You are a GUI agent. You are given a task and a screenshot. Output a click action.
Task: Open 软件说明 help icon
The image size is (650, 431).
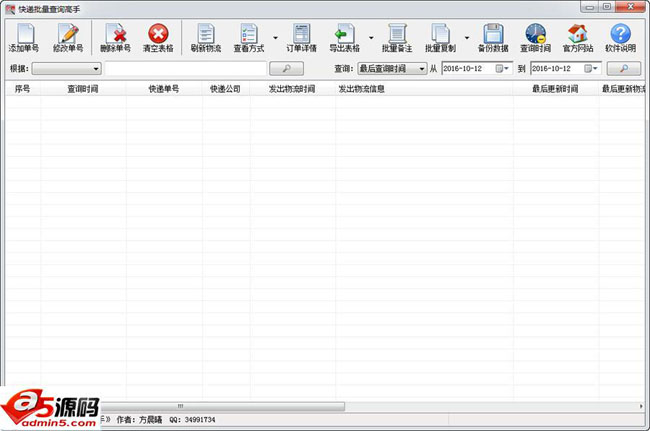point(621,38)
